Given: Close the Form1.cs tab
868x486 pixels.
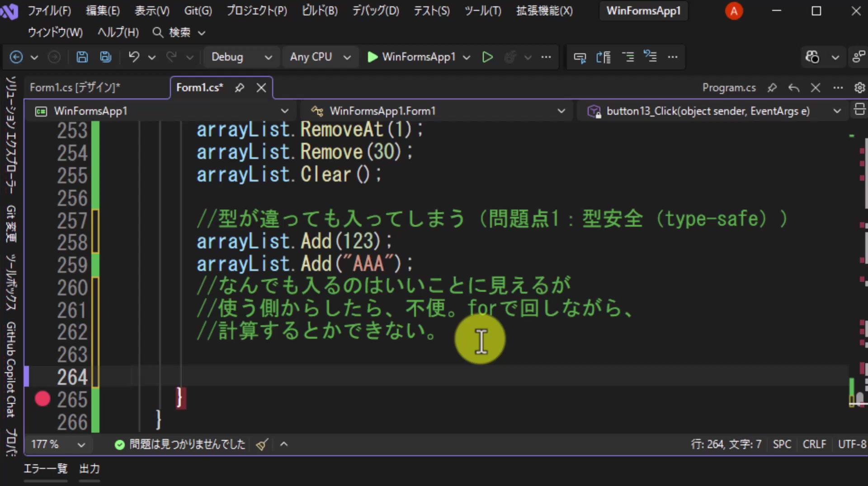Looking at the screenshot, I should tap(261, 88).
